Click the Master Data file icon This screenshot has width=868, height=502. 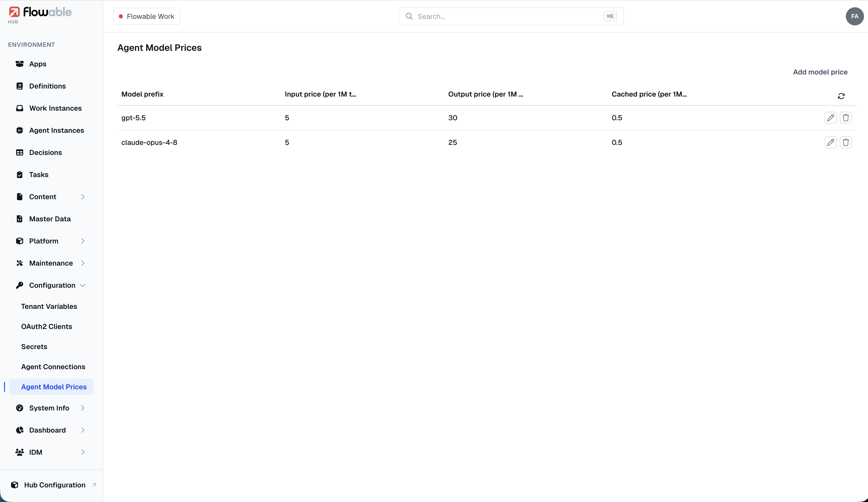click(x=20, y=219)
